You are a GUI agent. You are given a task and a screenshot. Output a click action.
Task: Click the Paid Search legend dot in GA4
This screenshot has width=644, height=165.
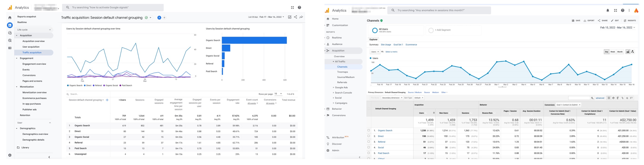click(x=120, y=86)
